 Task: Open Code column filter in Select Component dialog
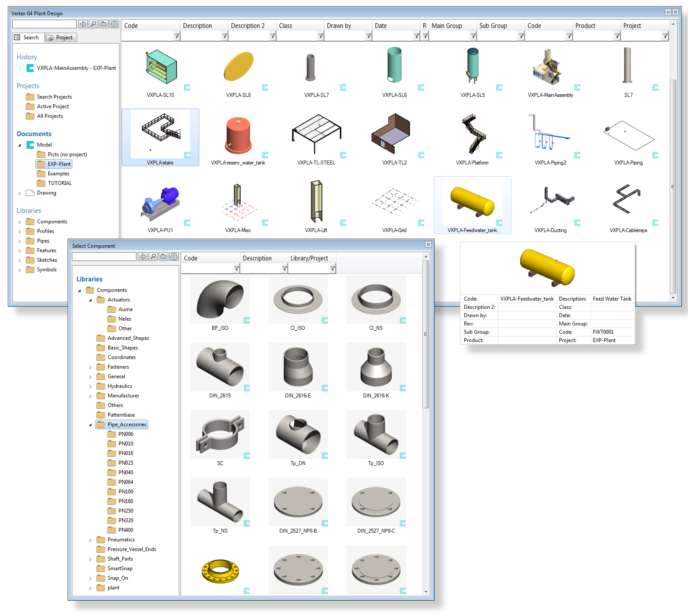pyautogui.click(x=236, y=268)
